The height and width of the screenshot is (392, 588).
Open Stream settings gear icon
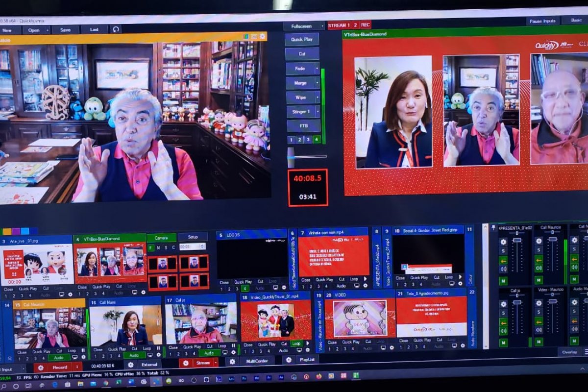tap(185, 363)
